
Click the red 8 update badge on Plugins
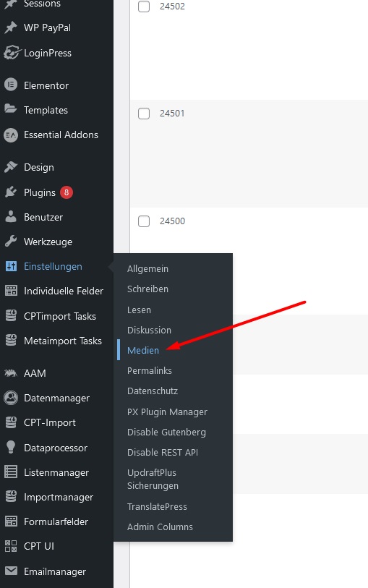pos(67,192)
